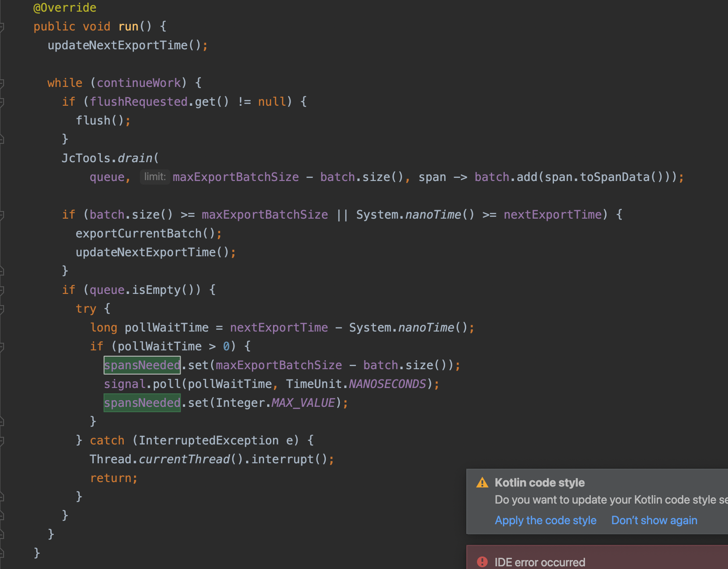The image size is (728, 569).
Task: Choose Don't show again link
Action: pos(654,520)
